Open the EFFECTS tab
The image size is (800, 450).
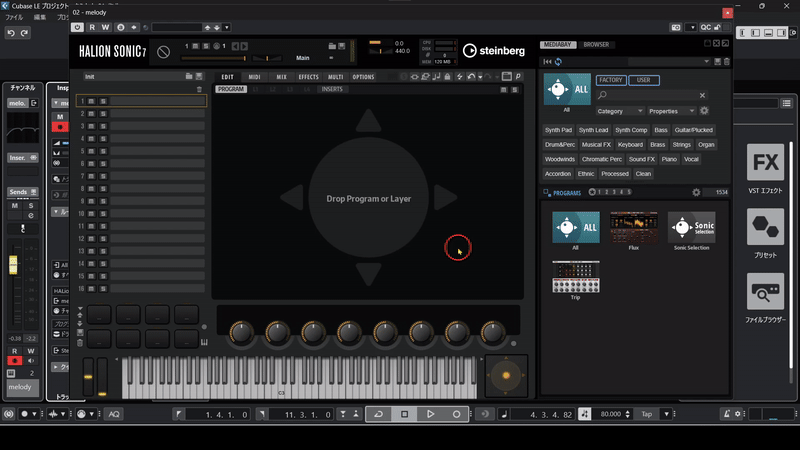(x=308, y=77)
